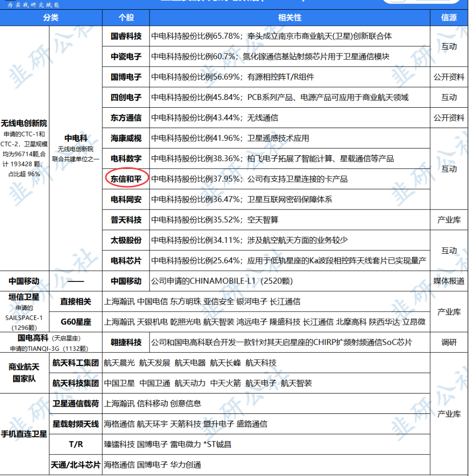Select the 东信和平 stock cell
The width and height of the screenshot is (469, 476).
pos(126,179)
